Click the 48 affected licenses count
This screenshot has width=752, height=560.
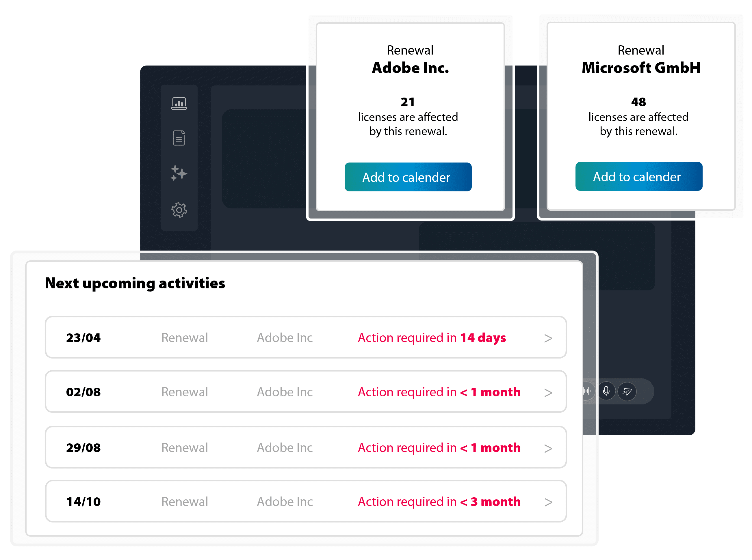pos(638,102)
